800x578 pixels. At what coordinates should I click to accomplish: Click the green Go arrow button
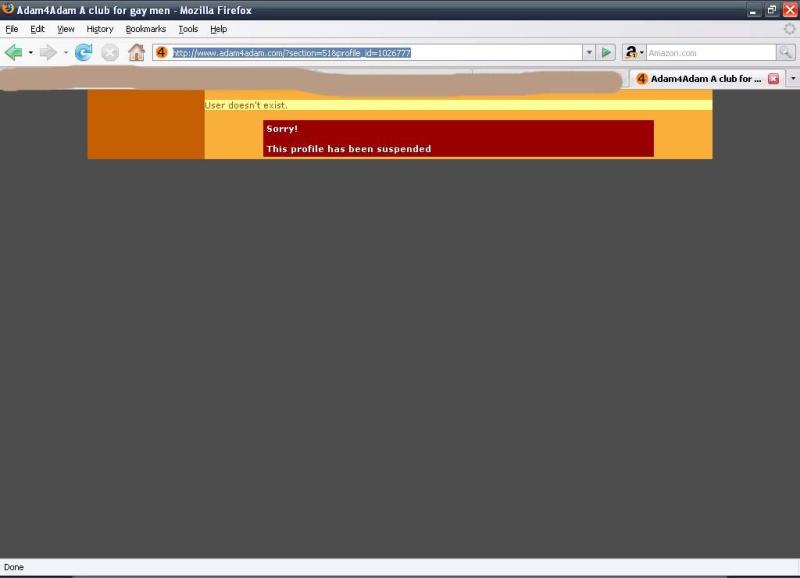pyautogui.click(x=606, y=53)
